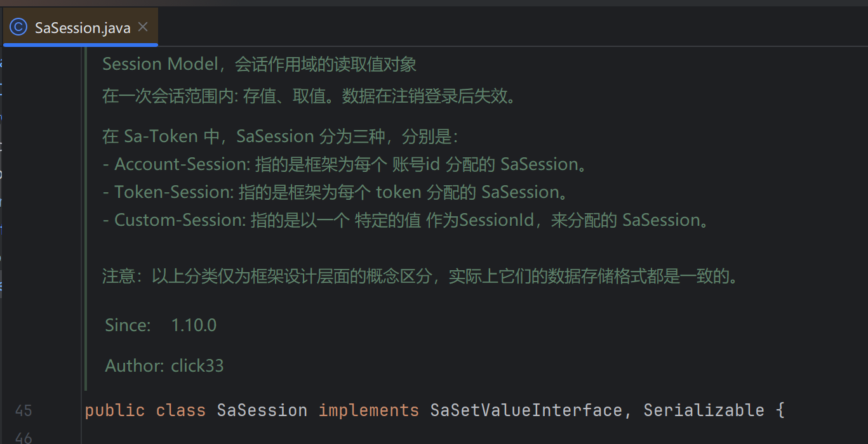Click the Serializable interface name
This screenshot has height=444, width=868.
coord(704,410)
